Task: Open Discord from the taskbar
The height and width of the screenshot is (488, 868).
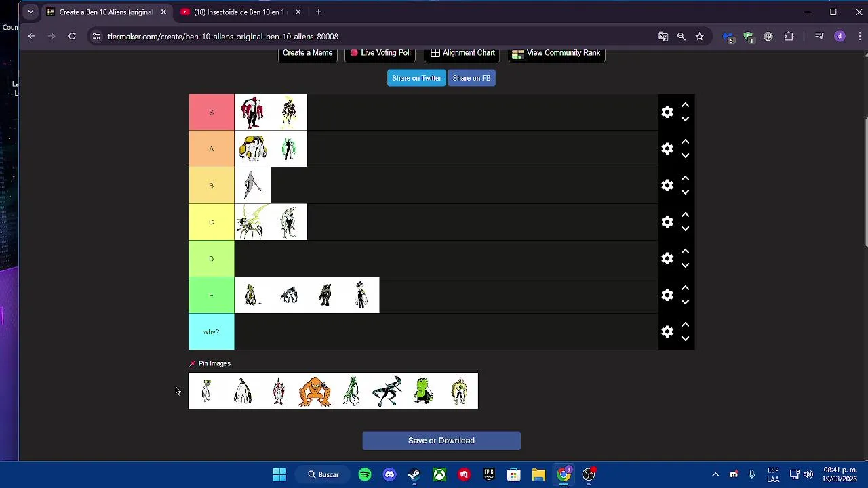Action: [389, 474]
